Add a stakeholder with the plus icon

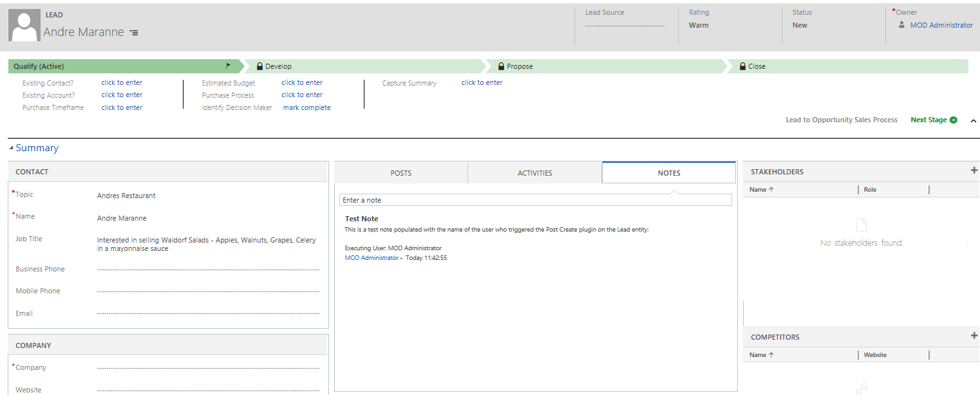click(x=974, y=170)
